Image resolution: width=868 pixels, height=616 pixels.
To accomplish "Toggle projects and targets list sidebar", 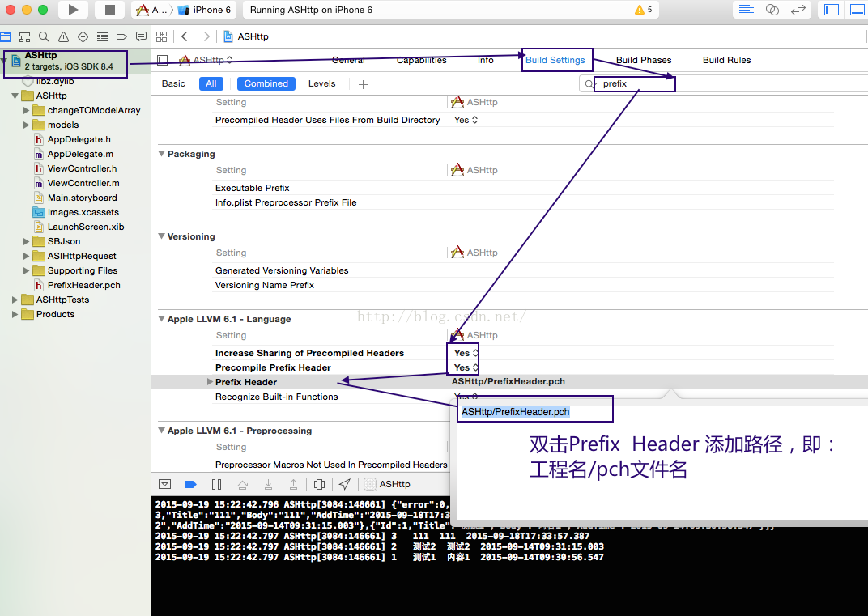I will pos(162,60).
